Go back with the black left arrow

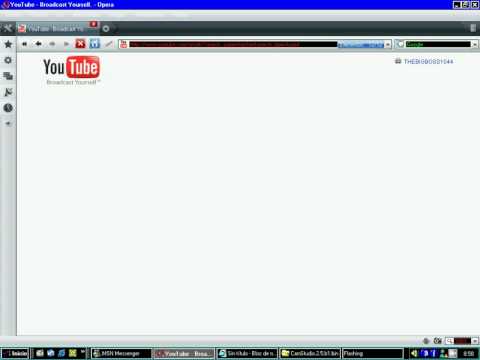click(x=38, y=44)
